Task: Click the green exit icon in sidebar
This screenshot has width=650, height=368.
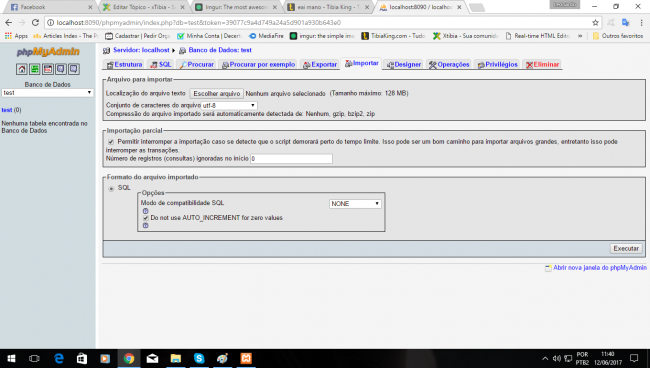Action: click(35, 69)
